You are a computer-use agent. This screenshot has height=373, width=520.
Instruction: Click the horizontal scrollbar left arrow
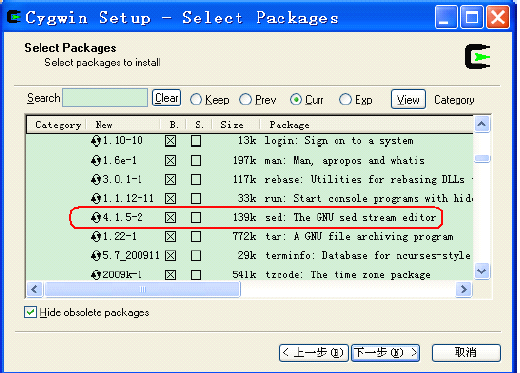34,289
